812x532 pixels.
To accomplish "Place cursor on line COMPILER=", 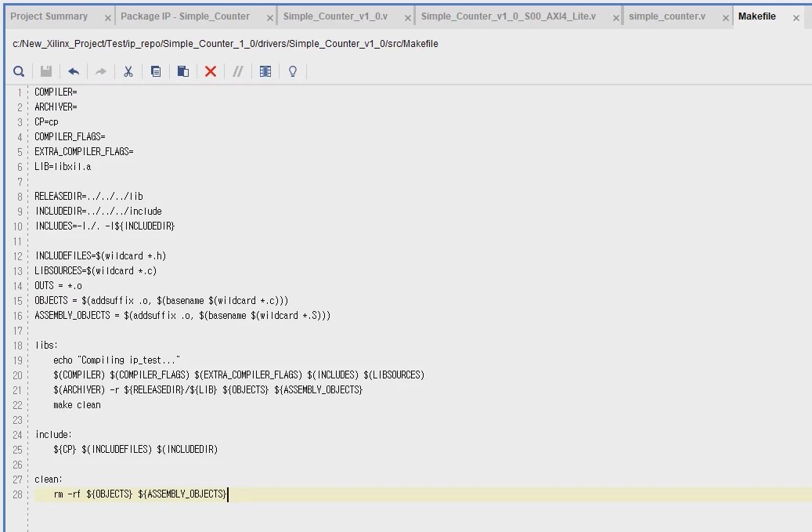I will pyautogui.click(x=56, y=92).
